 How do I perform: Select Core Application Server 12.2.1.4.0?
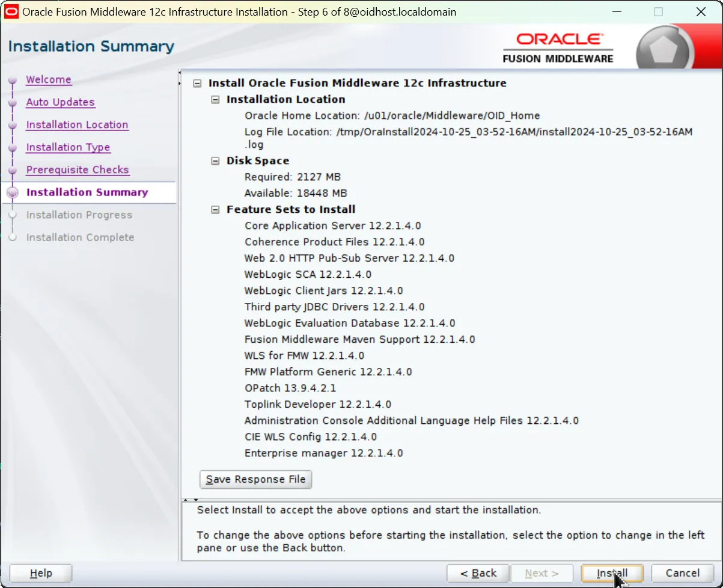coord(333,226)
